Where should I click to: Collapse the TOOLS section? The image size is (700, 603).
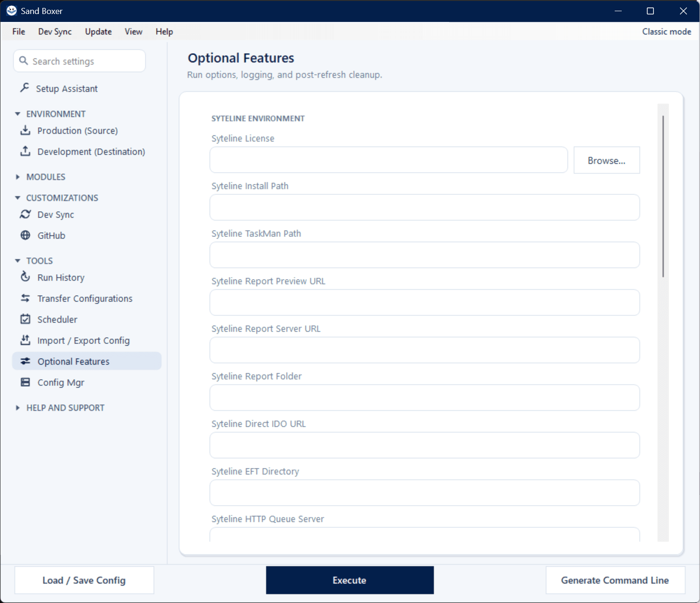[18, 261]
